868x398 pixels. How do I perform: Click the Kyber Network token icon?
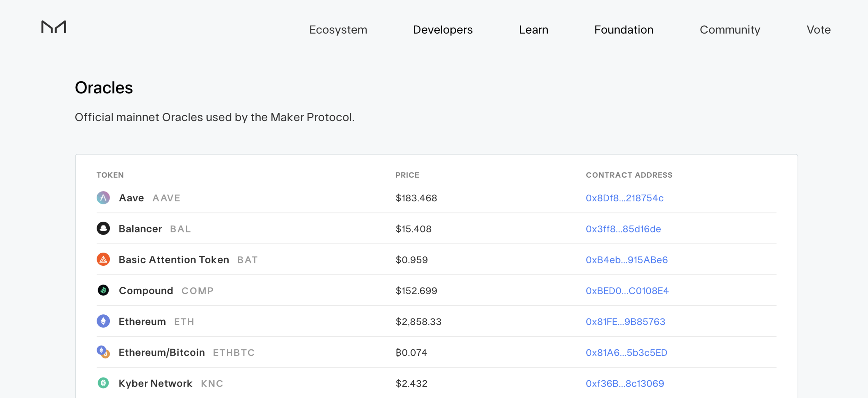(x=103, y=383)
